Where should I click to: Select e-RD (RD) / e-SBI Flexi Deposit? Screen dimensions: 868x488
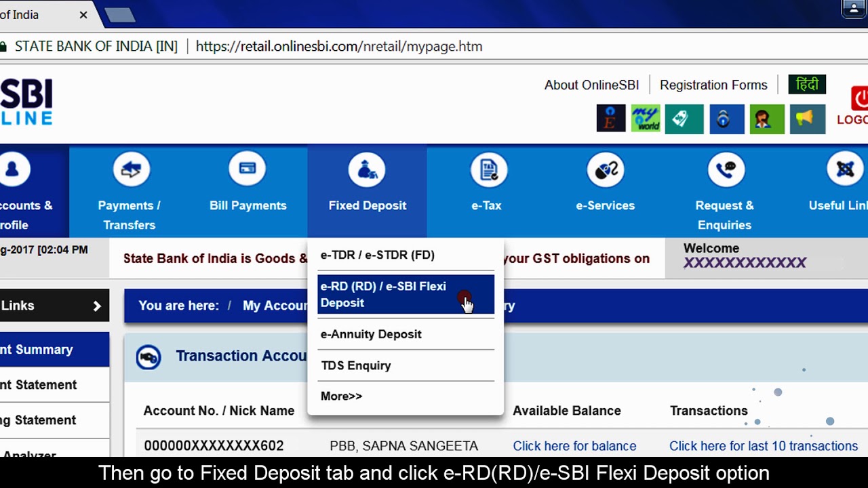[x=406, y=295]
